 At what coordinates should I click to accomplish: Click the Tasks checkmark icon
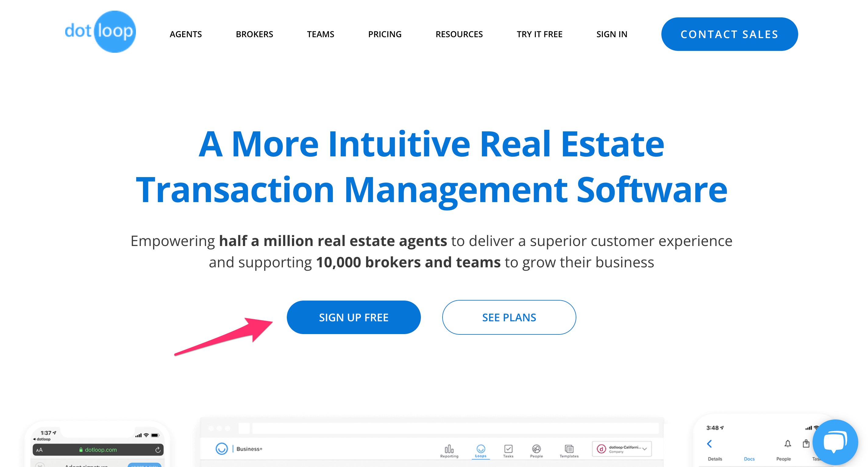click(x=508, y=450)
